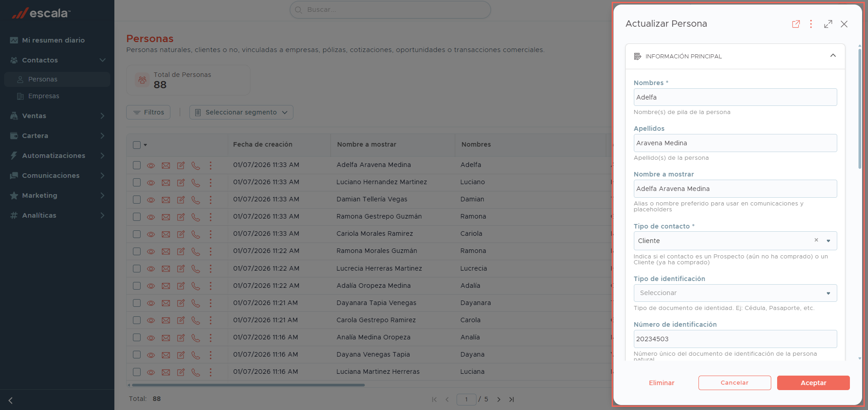Screen dimensions: 868x410
Task: Expand the Actualizar Persona panel to fullscreen
Action: coord(828,24)
